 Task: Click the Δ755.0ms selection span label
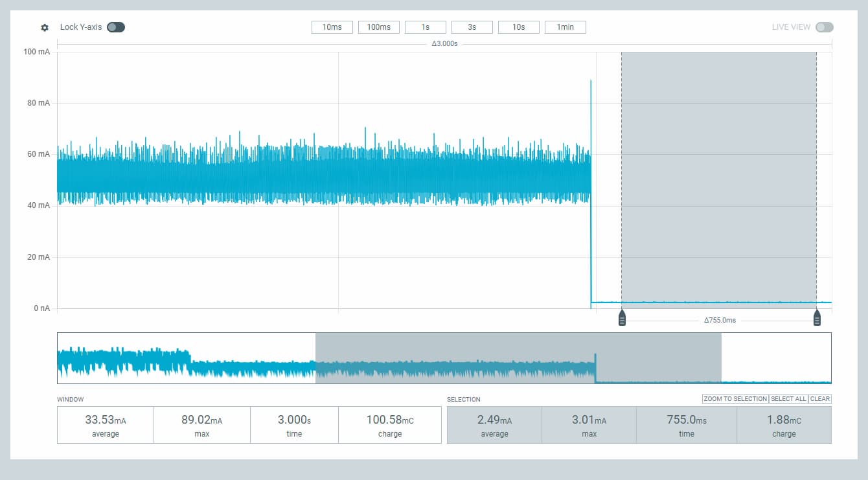tap(720, 321)
